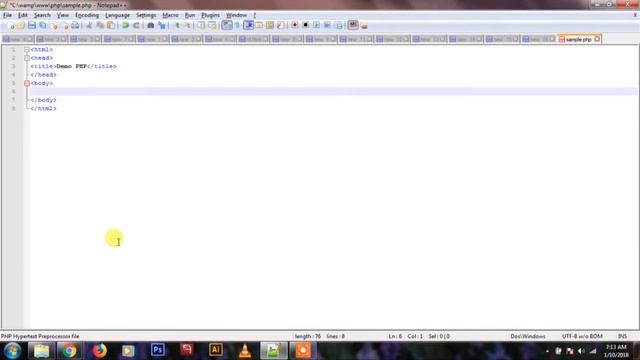This screenshot has height=360, width=640.
Task: Open the user defined language icon
Action: pyautogui.click(x=259, y=25)
